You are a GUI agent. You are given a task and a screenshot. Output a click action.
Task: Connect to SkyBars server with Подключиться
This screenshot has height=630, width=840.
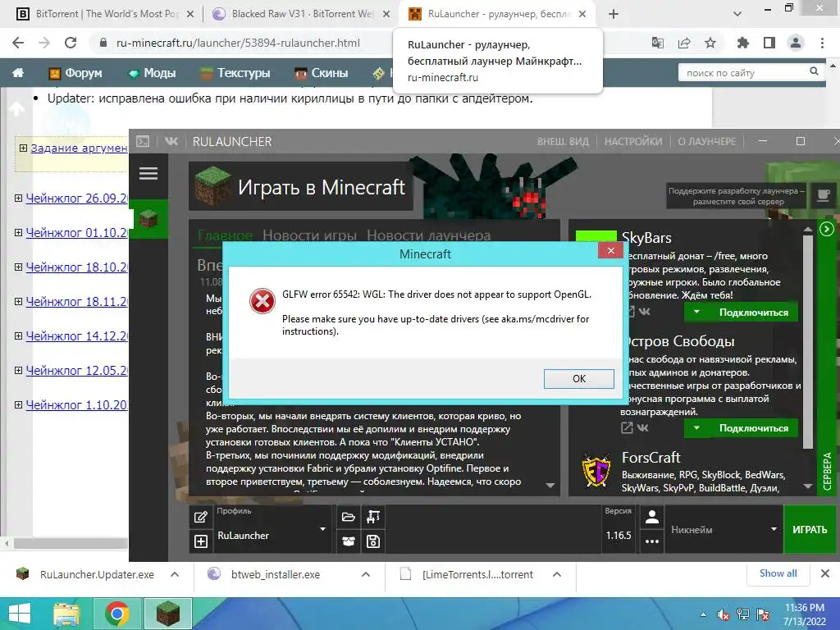(x=753, y=313)
